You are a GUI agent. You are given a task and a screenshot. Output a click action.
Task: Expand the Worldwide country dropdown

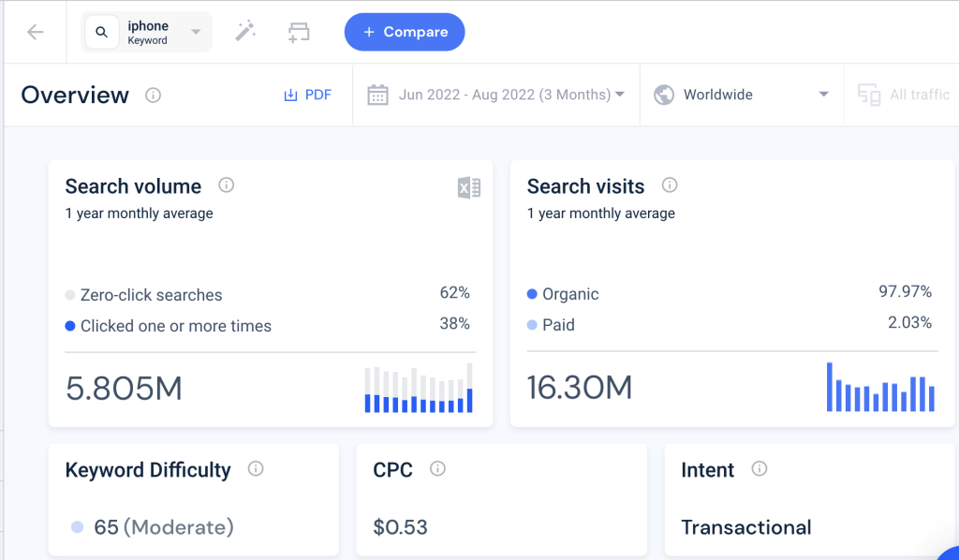[742, 95]
